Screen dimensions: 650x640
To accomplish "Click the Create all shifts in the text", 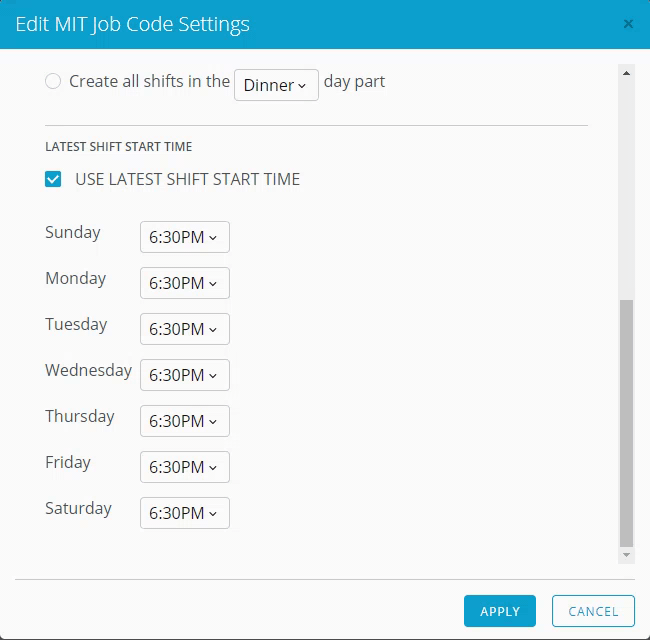I will tap(149, 81).
